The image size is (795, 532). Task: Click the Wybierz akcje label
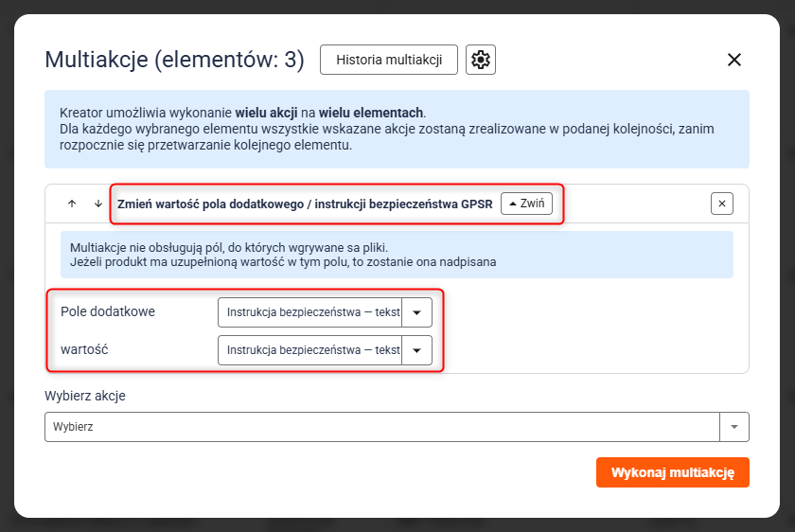coord(85,396)
